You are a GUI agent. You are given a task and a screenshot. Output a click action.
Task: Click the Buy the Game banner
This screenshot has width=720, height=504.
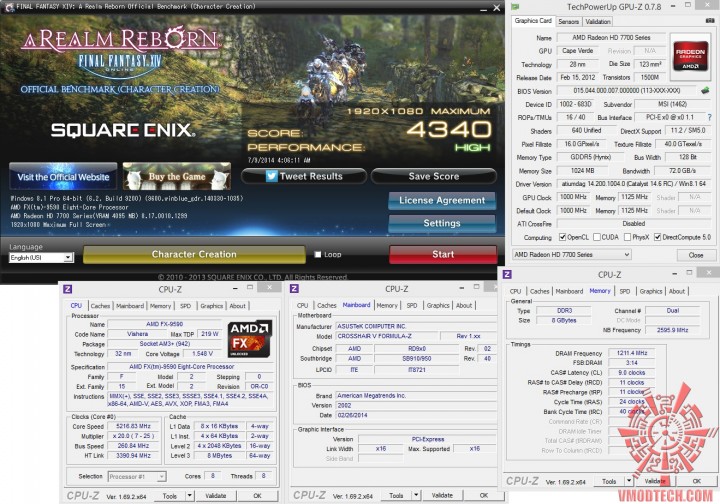(x=177, y=176)
